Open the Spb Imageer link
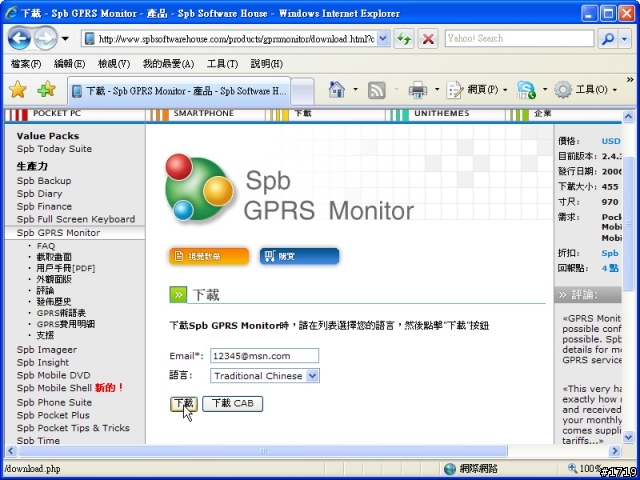 coord(47,350)
